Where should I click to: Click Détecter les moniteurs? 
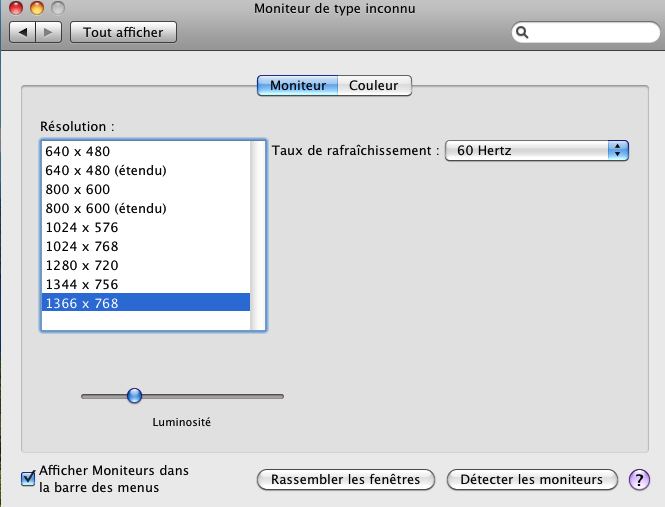tap(532, 480)
